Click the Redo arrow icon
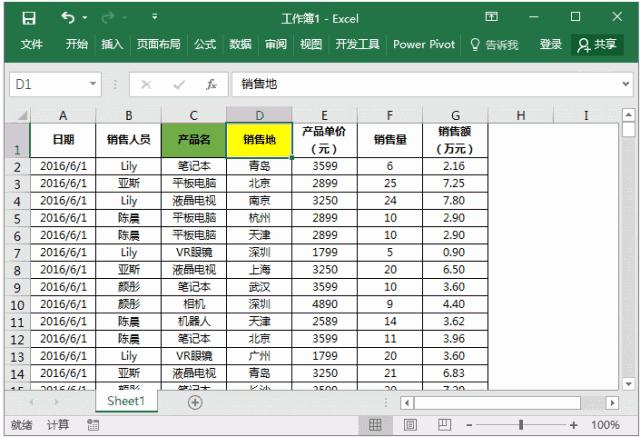 [108, 18]
